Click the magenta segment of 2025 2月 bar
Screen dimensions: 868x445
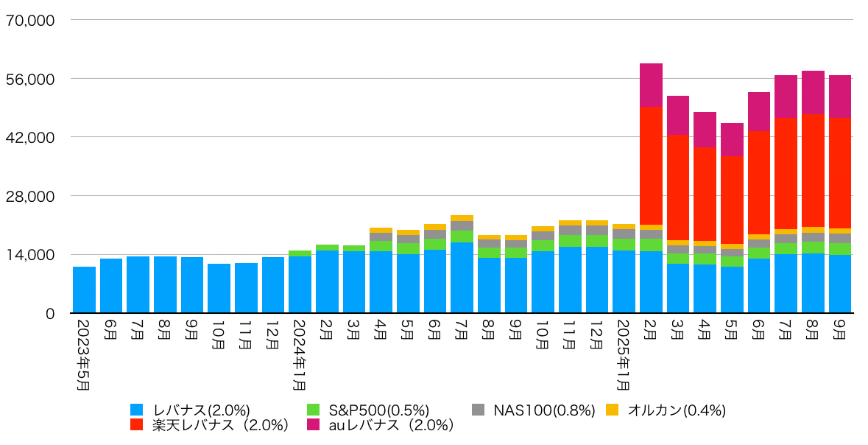click(651, 85)
